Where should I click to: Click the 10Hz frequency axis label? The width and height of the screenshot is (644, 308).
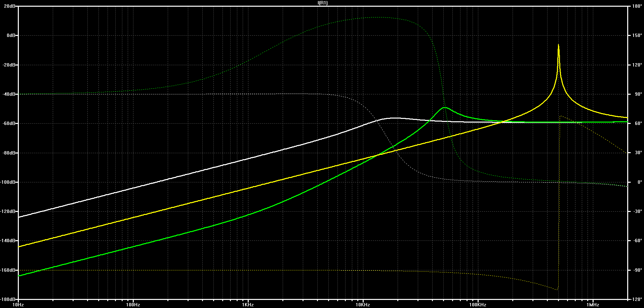tap(18, 305)
